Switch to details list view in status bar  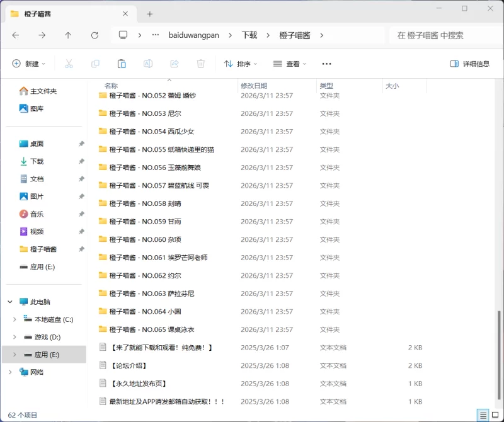click(x=483, y=414)
